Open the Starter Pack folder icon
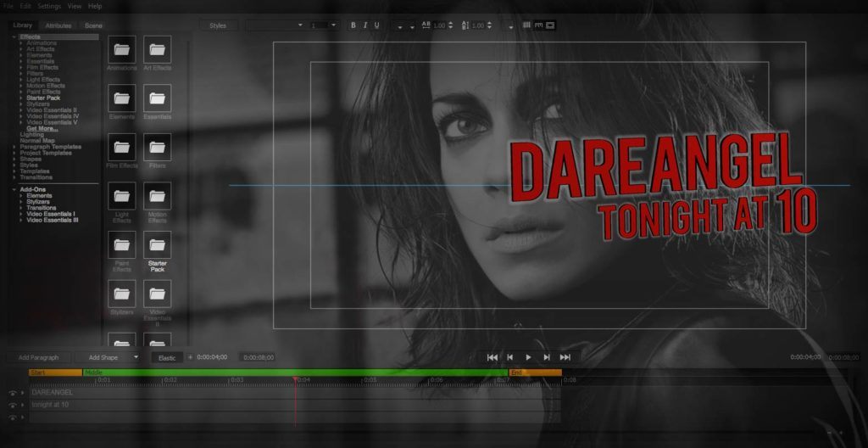This screenshot has width=868, height=448. [x=157, y=245]
